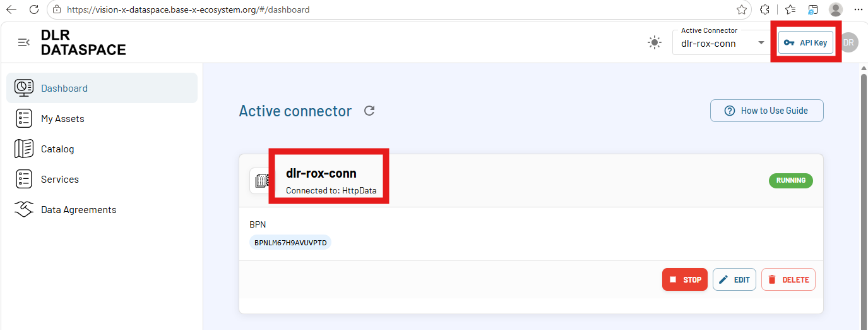
Task: Click the Connected to: HttpData text
Action: [x=331, y=190]
